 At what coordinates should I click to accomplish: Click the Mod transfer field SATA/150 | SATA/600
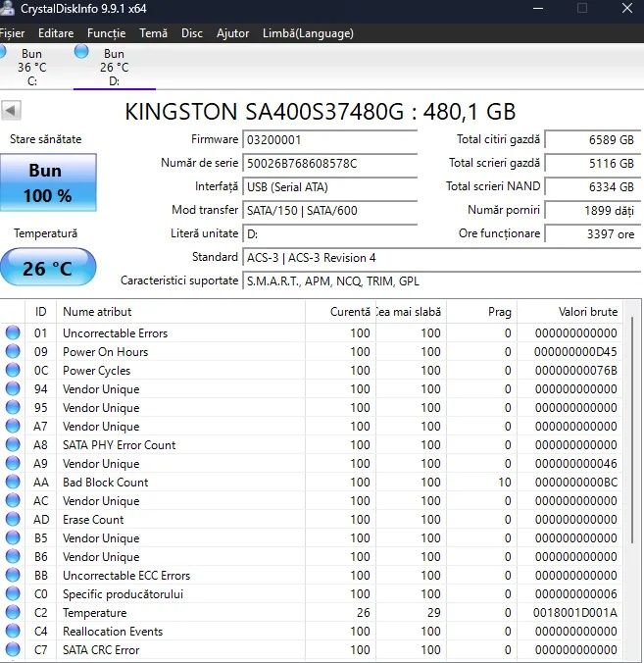(x=330, y=210)
